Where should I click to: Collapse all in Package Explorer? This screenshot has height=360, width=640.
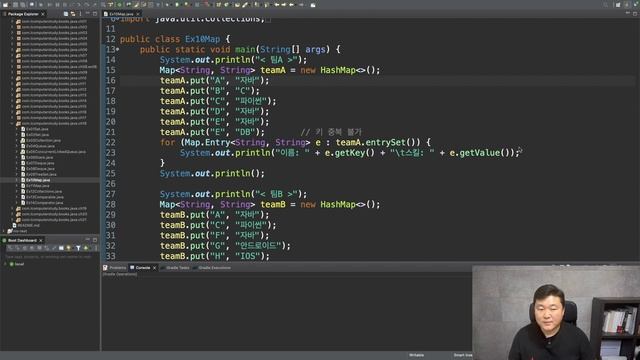tap(65, 14)
